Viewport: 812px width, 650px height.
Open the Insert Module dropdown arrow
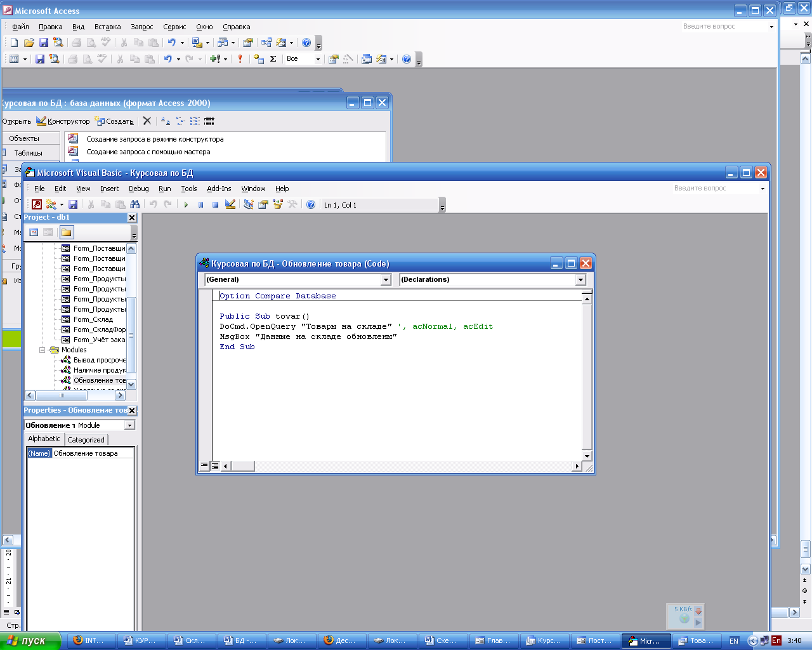(x=62, y=204)
